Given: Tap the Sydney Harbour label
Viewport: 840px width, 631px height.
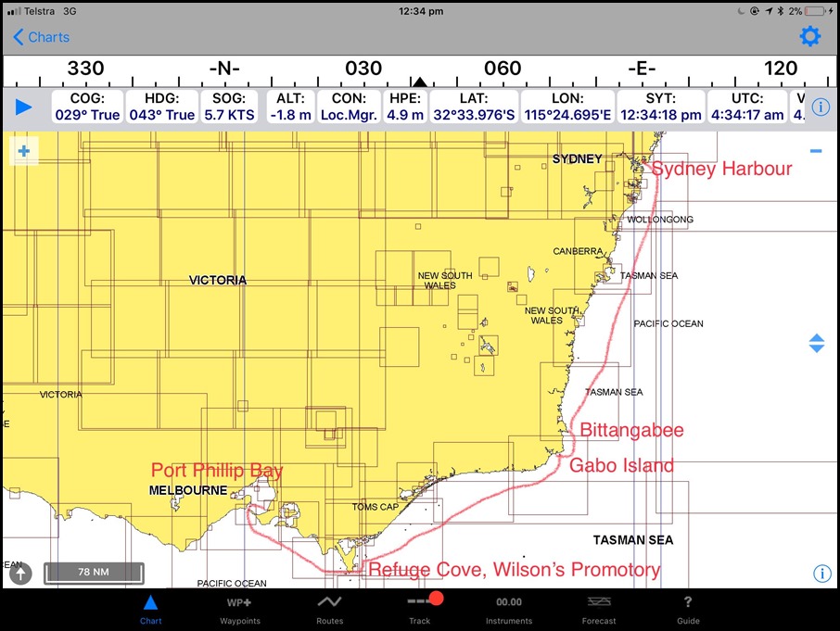Looking at the screenshot, I should pyautogui.click(x=721, y=169).
